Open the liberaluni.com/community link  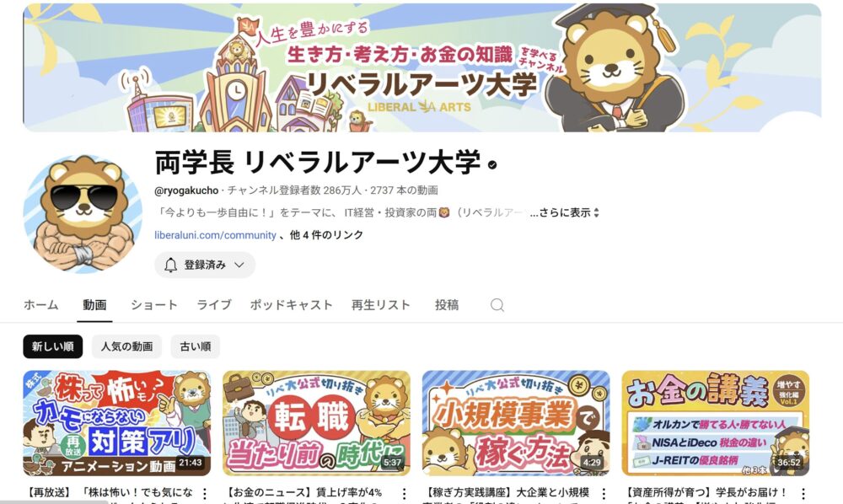coord(215,235)
